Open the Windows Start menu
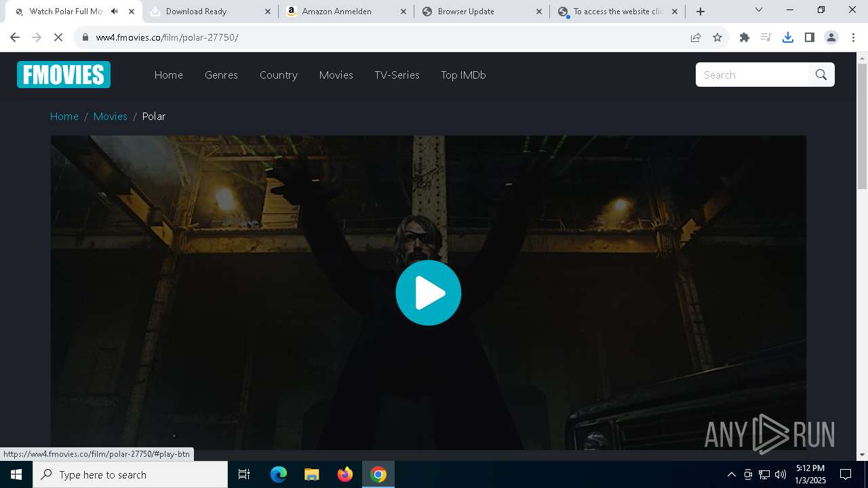Screen dimensions: 868x488 point(16,474)
